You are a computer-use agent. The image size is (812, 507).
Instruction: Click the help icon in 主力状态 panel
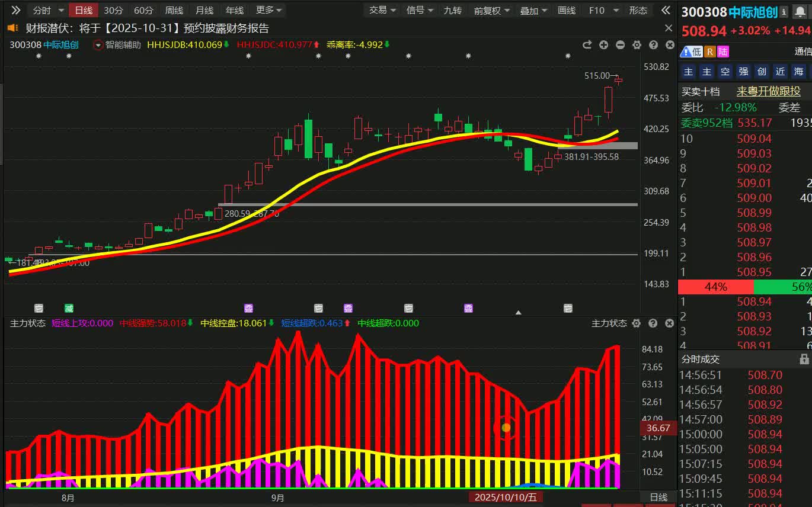pos(653,323)
